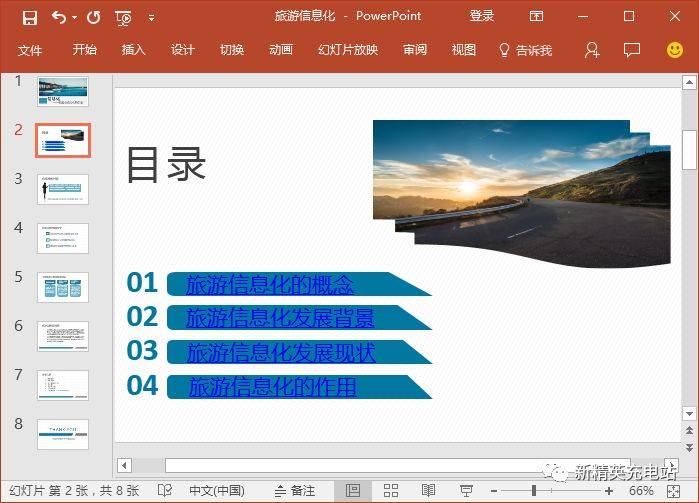The image size is (699, 503).
Task: Click the zoom out minus button
Action: 493,491
